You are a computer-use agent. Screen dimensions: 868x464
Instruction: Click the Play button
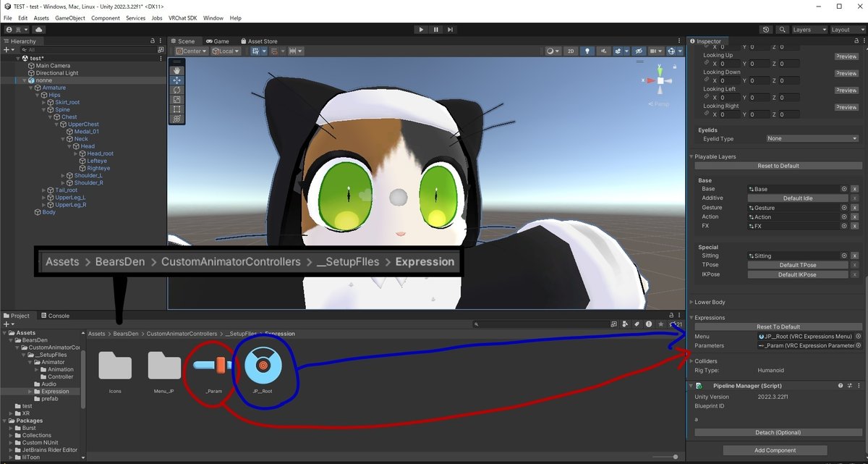(x=422, y=30)
